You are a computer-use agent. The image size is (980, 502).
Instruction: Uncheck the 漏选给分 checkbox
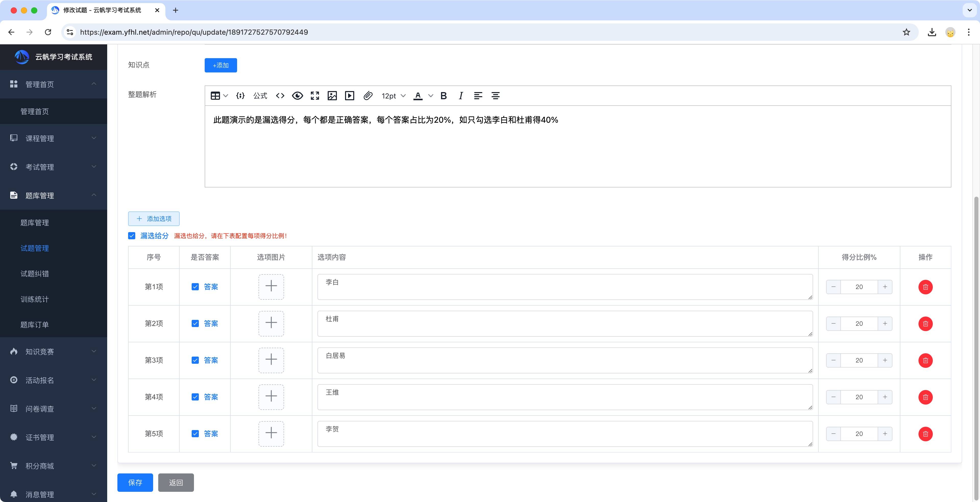point(132,236)
